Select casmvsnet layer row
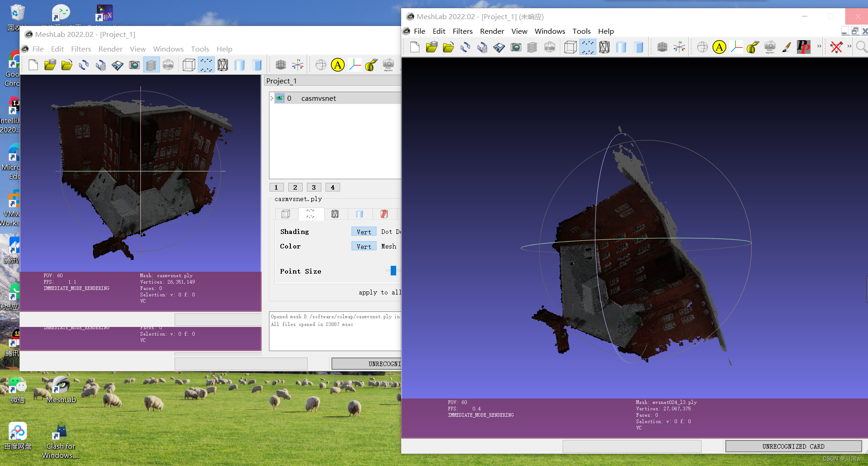 335,98
